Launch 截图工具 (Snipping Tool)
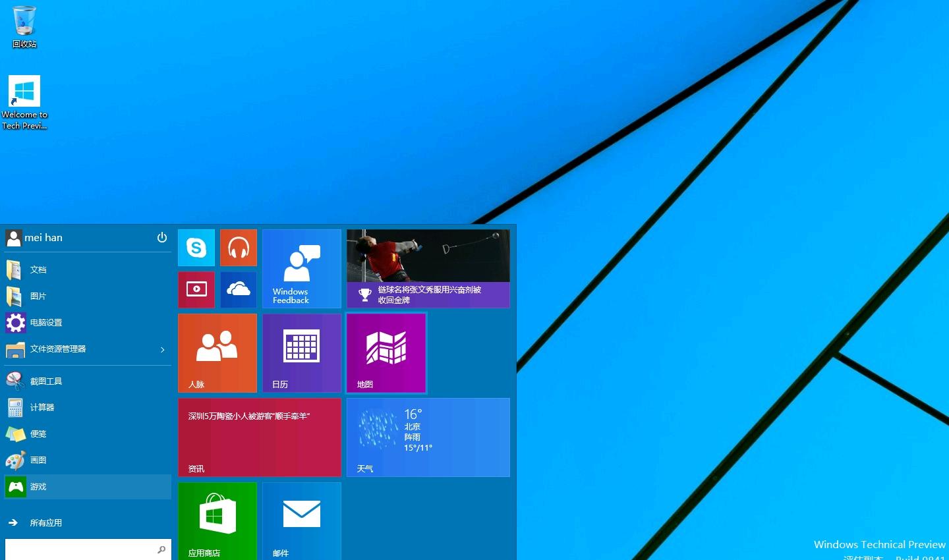The height and width of the screenshot is (560, 949). 88,381
